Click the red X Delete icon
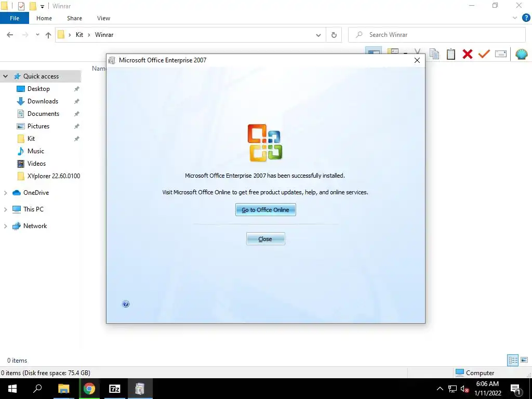Screen dimensions: 532x399 point(468,54)
